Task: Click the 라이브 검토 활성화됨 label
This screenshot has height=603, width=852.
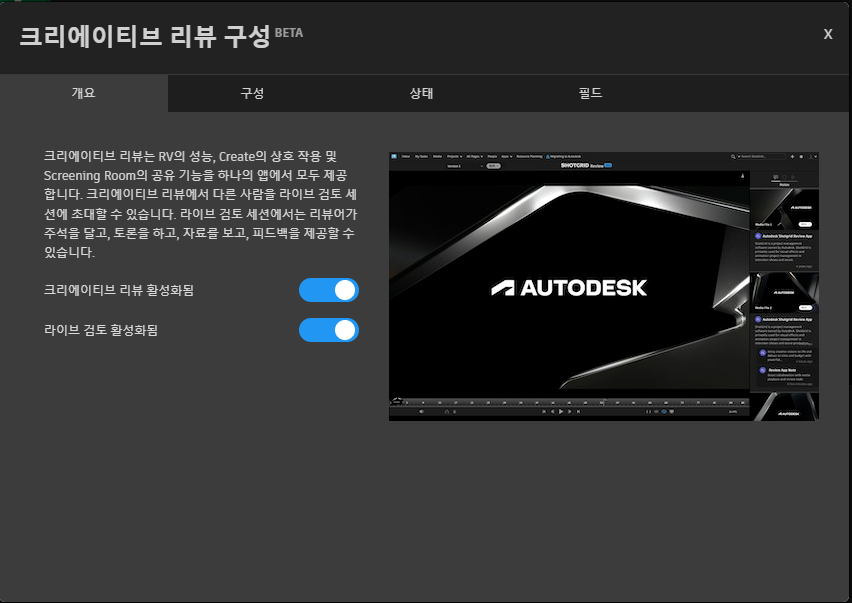Action: pyautogui.click(x=101, y=330)
